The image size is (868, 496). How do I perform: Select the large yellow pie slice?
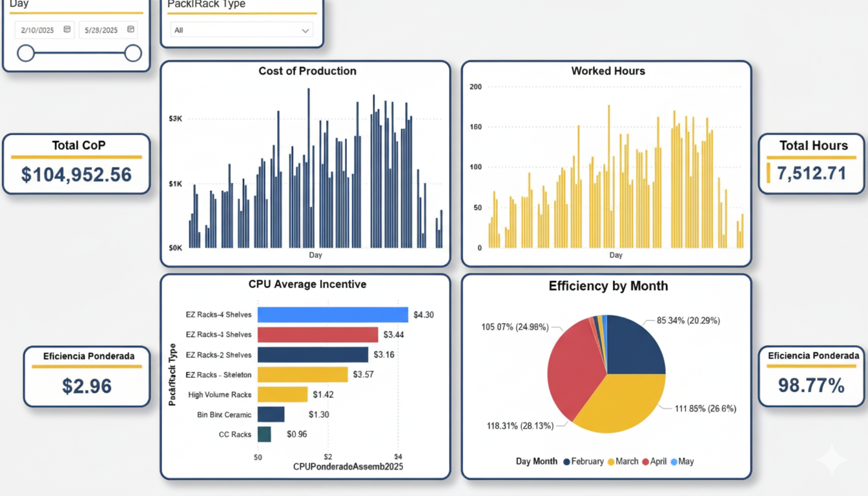(620, 400)
